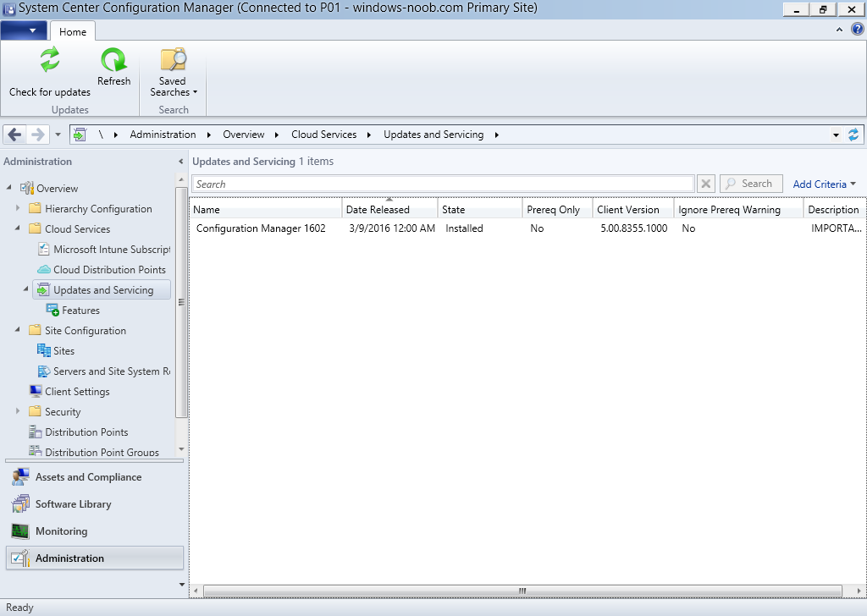867x616 pixels.
Task: Clear search with the X icon
Action: pos(706,184)
